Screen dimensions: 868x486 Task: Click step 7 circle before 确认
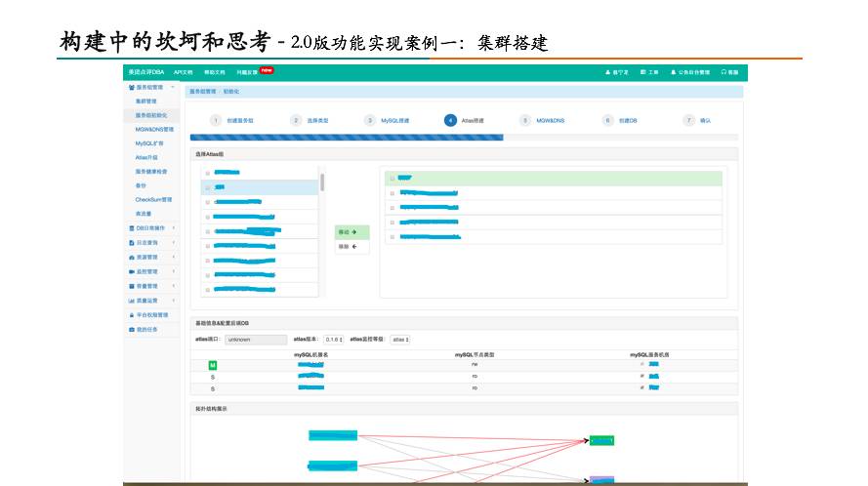pos(688,120)
